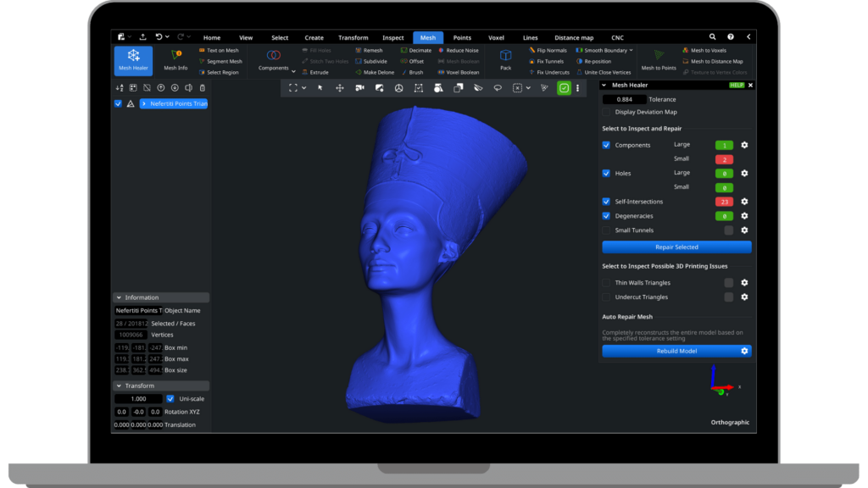
Task: Switch to the Voxel tab
Action: click(x=496, y=37)
